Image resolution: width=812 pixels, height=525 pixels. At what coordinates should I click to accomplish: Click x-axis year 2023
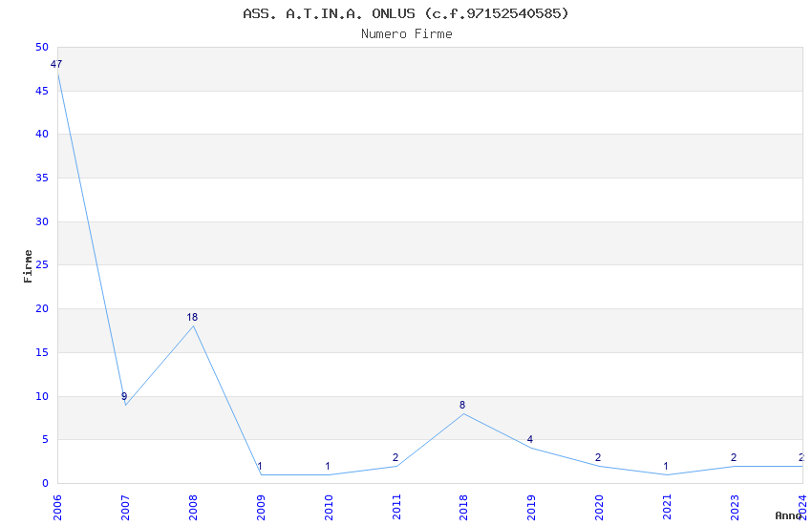pyautogui.click(x=735, y=507)
